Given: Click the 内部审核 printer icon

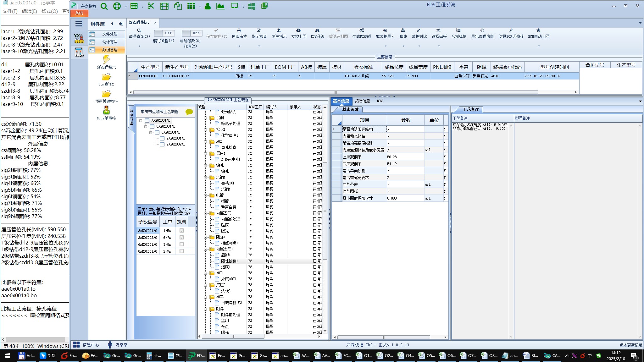Looking at the screenshot, I should (239, 30).
